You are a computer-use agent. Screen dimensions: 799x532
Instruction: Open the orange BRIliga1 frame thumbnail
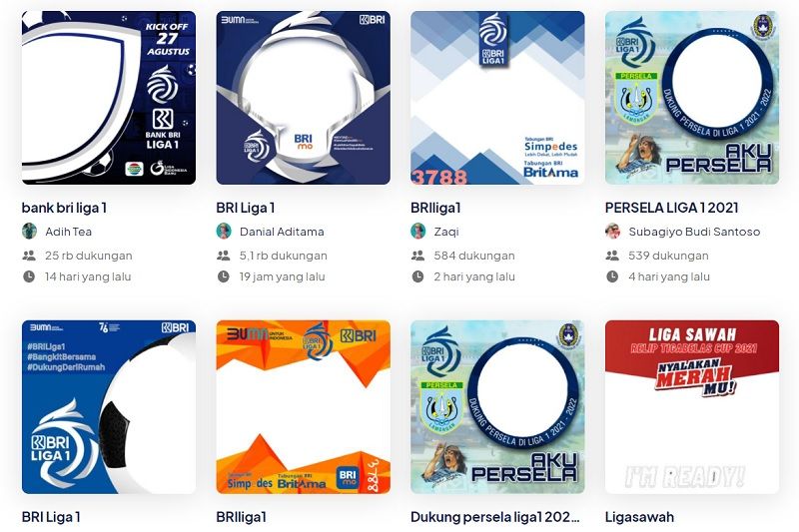304,407
